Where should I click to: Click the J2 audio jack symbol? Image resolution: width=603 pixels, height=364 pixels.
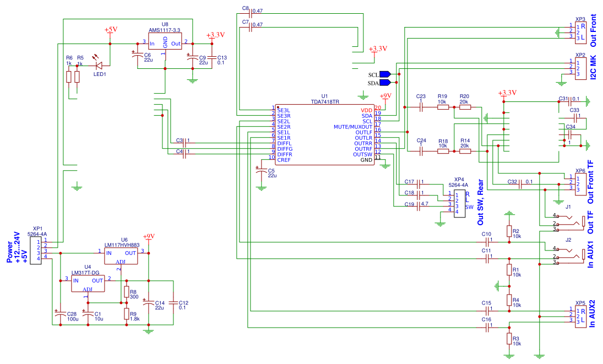pyautogui.click(x=571, y=256)
